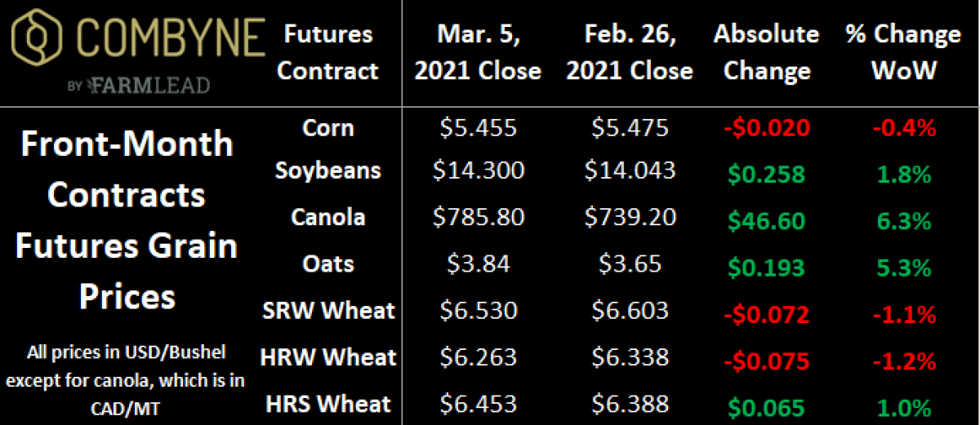
Task: Click the Canola row label
Action: point(327,217)
